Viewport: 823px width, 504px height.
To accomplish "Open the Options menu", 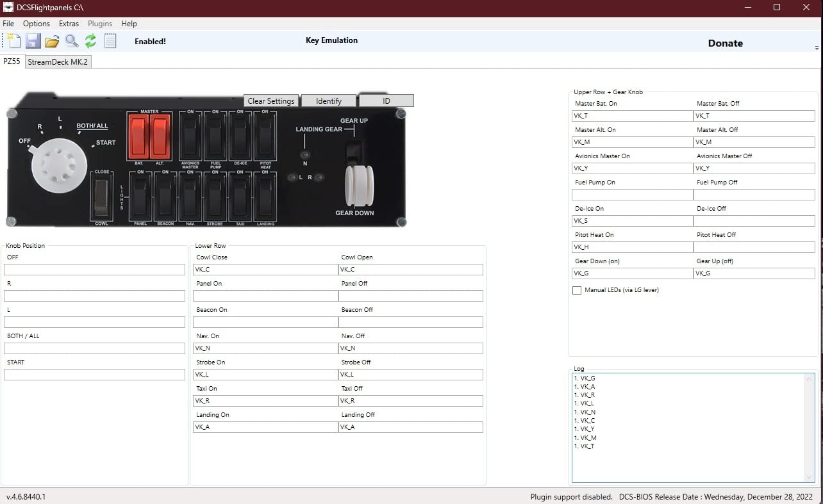I will coord(37,24).
